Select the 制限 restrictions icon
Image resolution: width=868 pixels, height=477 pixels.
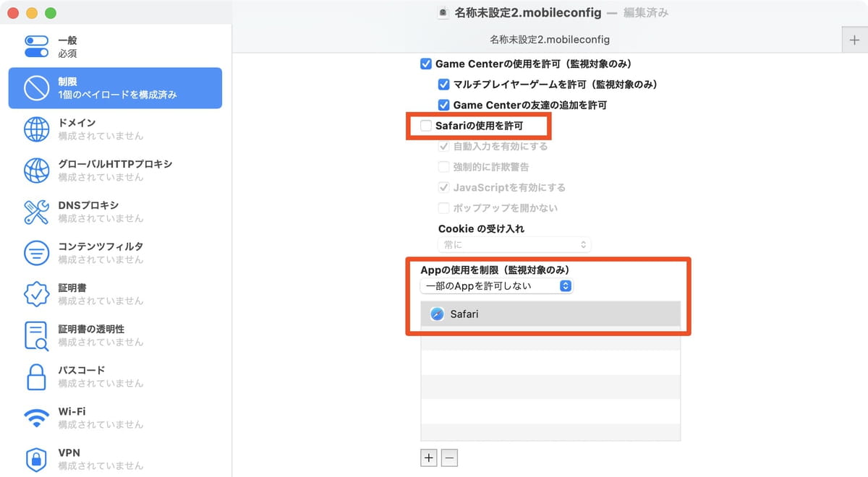[36, 88]
